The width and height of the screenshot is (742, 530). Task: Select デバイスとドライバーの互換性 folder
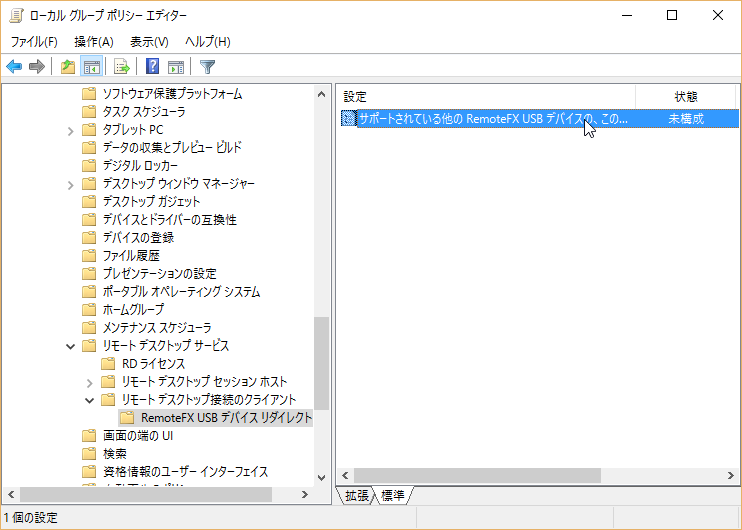pos(169,220)
